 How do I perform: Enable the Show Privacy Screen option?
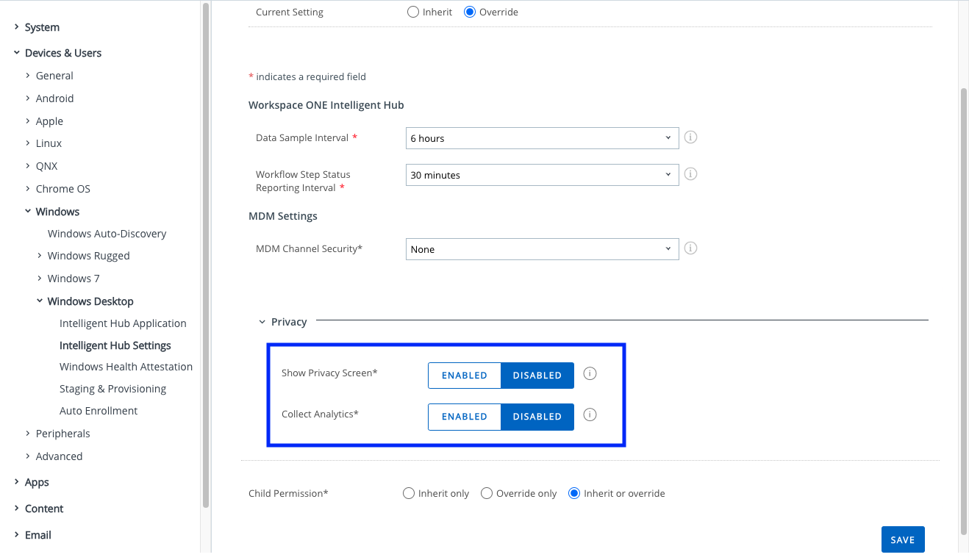(465, 376)
